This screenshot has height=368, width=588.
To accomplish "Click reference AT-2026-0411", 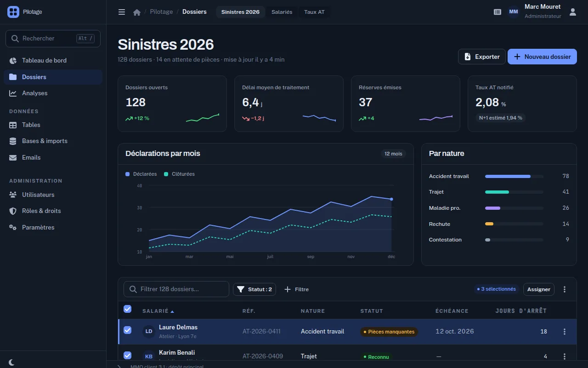I will point(261,331).
